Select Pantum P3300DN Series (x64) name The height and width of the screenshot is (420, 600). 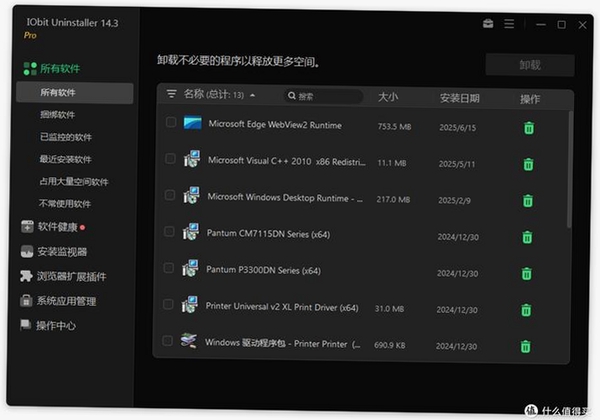click(263, 270)
